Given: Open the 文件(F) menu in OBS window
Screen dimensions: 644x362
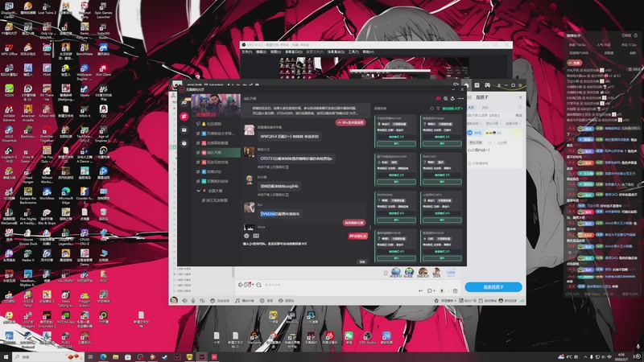Looking at the screenshot, I should [247, 52].
